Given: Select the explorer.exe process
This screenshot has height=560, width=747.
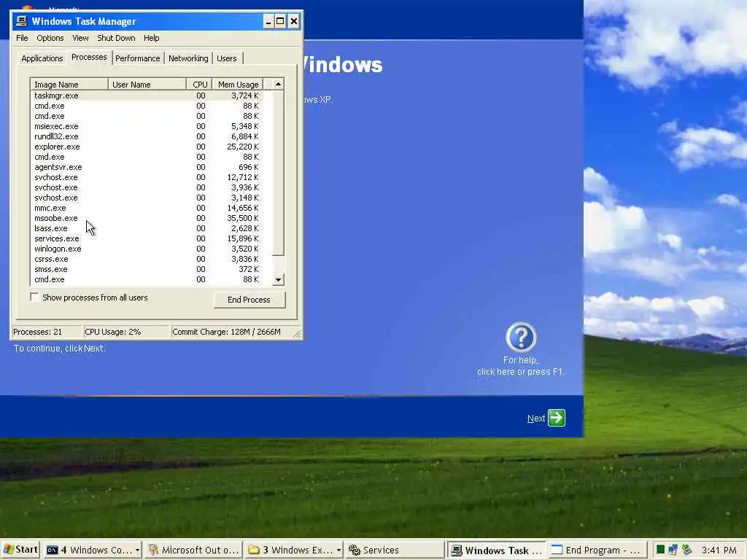Looking at the screenshot, I should tap(147, 147).
